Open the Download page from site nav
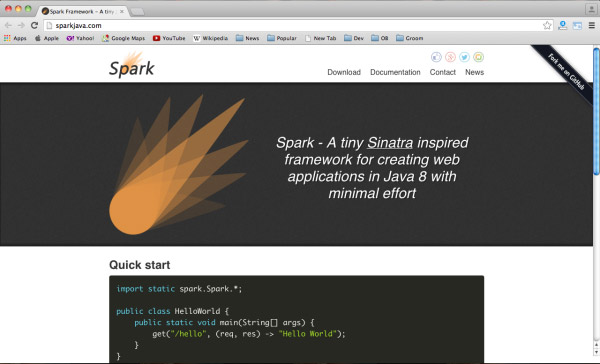This screenshot has height=364, width=600. pyautogui.click(x=344, y=72)
